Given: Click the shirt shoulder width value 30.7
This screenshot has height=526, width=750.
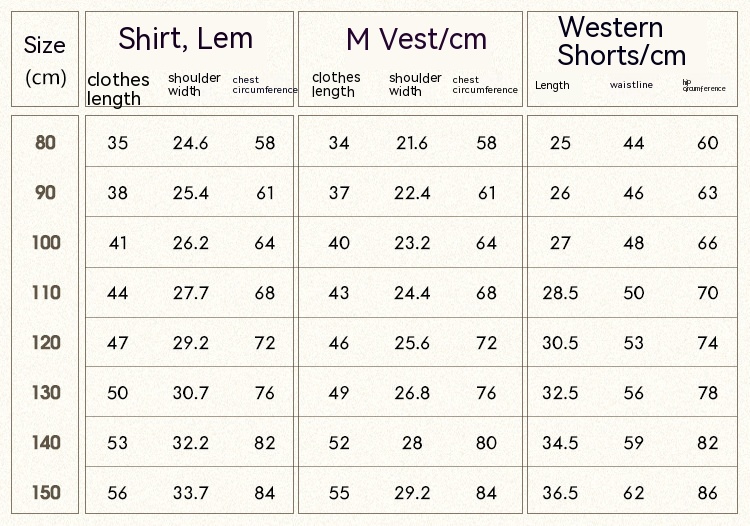Looking at the screenshot, I should tap(190, 393).
